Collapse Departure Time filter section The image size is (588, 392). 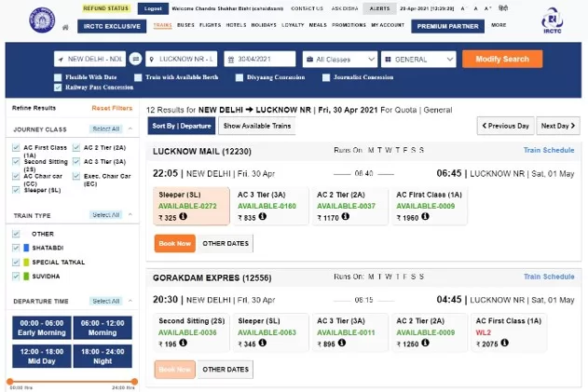(130, 301)
